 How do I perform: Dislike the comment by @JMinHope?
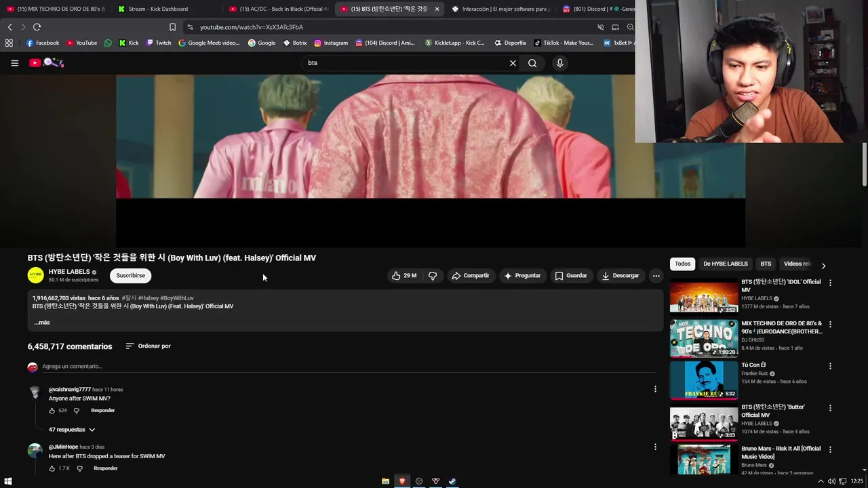point(79,468)
